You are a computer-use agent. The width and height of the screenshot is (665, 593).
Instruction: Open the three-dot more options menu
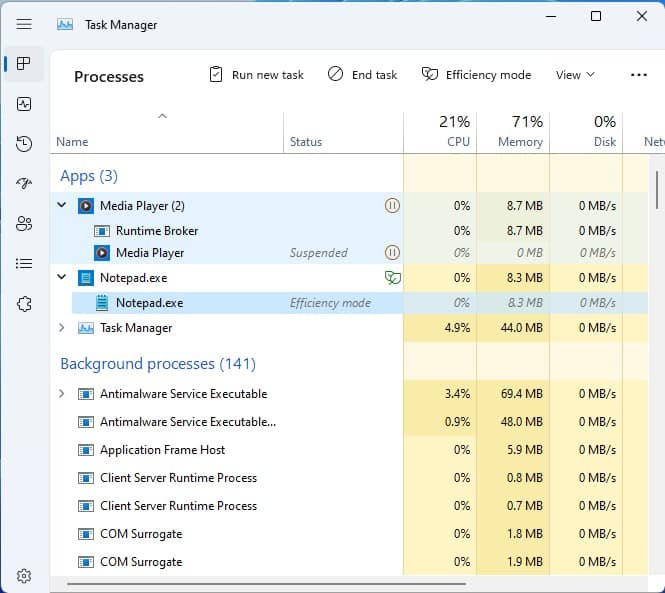pos(639,75)
